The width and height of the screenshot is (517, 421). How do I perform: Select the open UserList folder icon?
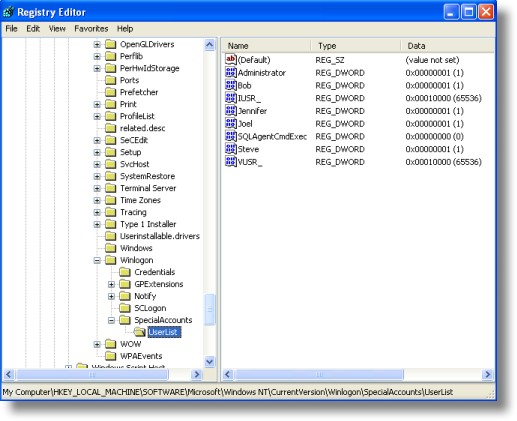(139, 332)
